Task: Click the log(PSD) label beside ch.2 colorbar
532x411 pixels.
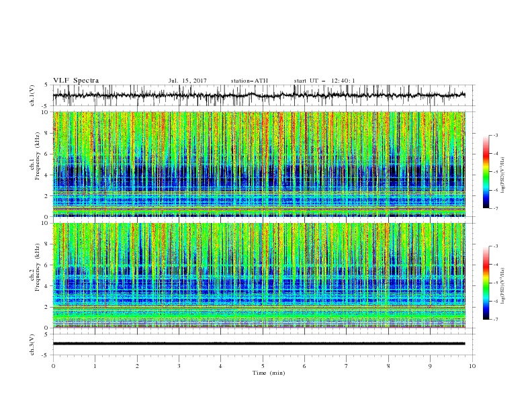Action: click(x=503, y=286)
